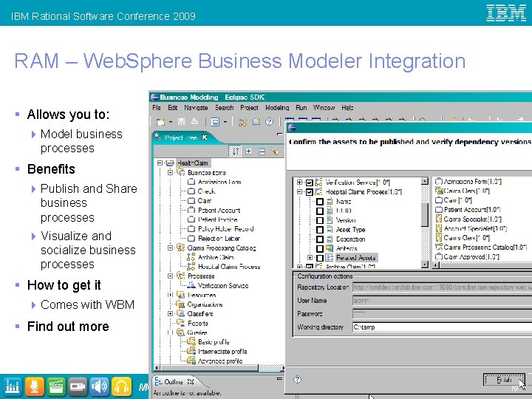Click the Artifacts folder icon in asset tree
Screen dimensions: 532x399
[330, 248]
